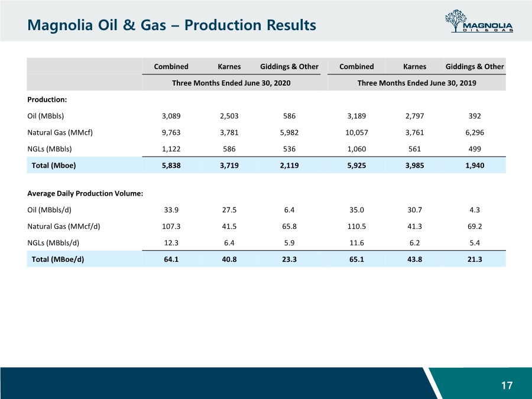Select the oil value 2,503
This screenshot has width=532, height=399.
coord(229,116)
